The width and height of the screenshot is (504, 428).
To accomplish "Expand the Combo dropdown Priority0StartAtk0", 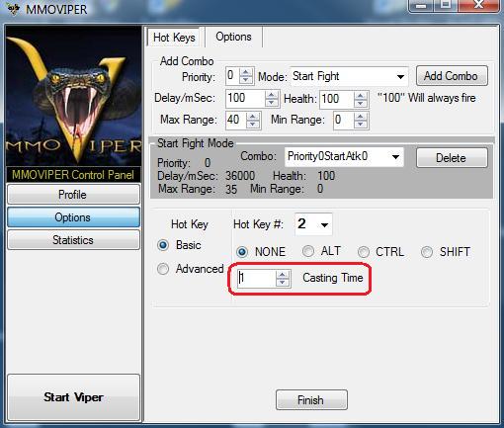I will [x=344, y=156].
